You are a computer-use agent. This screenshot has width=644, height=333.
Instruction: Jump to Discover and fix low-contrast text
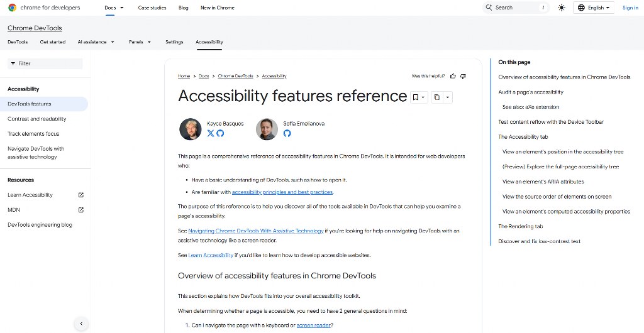coord(539,241)
